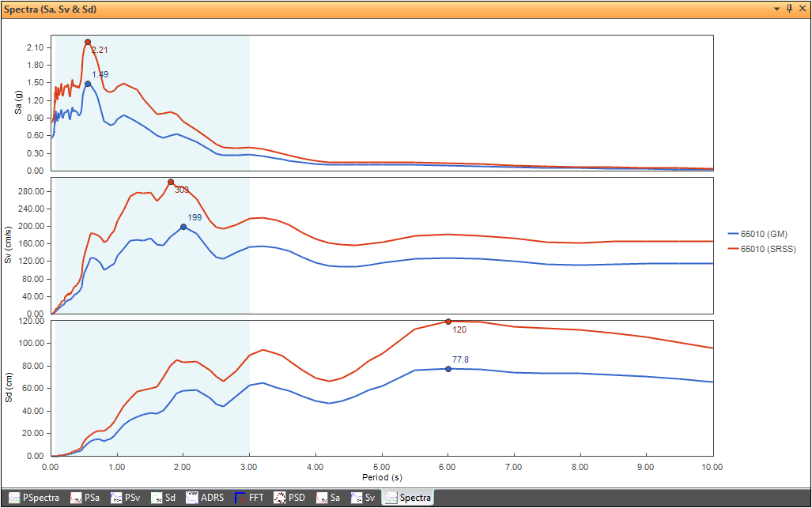Click the Sa tab icon
Viewport: 812px width, 508px height.
point(323,498)
